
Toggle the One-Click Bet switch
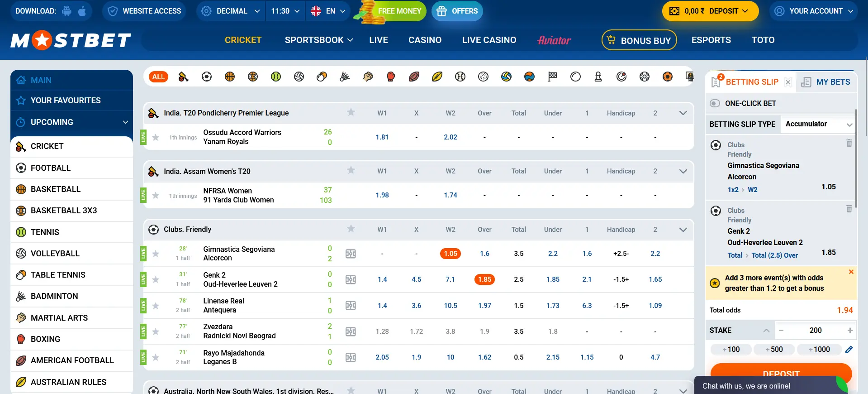pos(715,103)
